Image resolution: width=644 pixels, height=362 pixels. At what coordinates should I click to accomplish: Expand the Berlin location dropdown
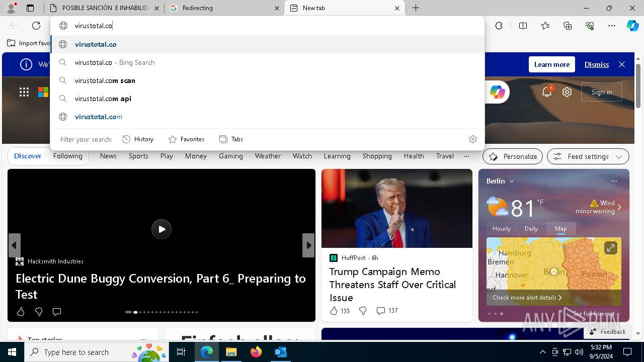coord(512,181)
